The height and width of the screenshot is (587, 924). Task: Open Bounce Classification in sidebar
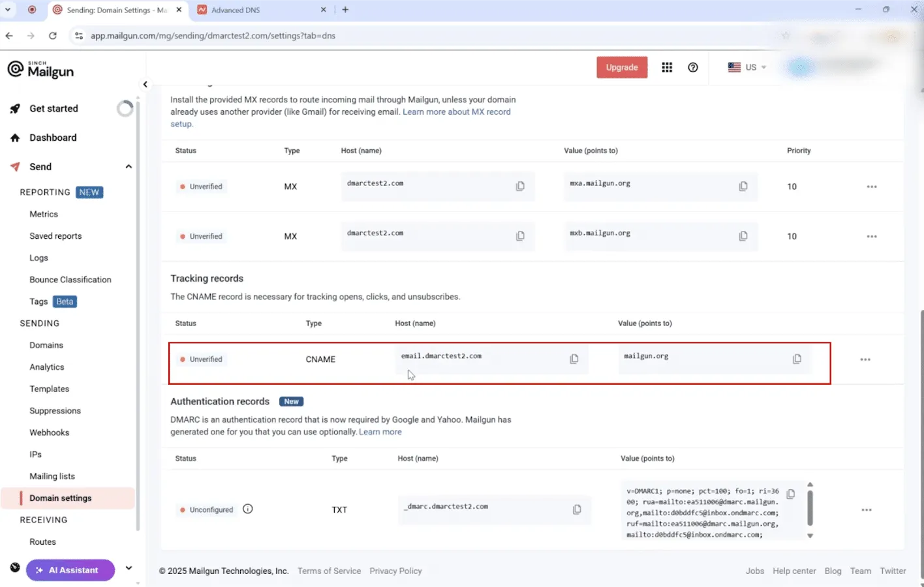70,280
